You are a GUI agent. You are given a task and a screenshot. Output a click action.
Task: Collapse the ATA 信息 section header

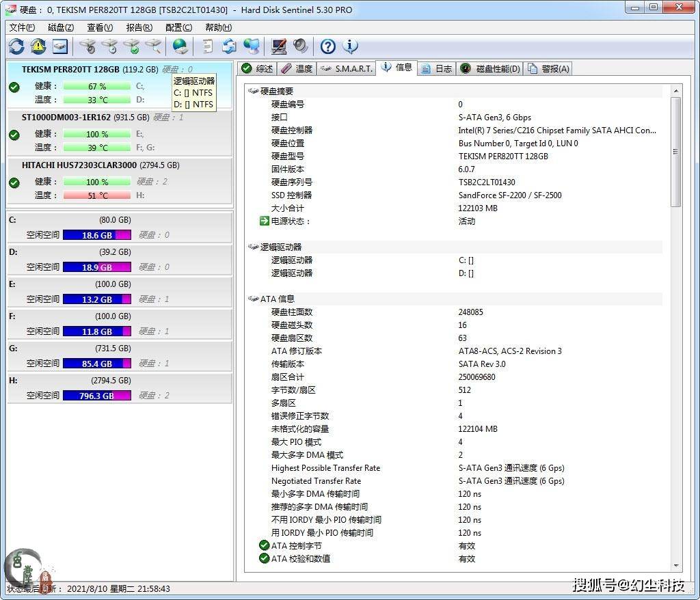(x=277, y=299)
